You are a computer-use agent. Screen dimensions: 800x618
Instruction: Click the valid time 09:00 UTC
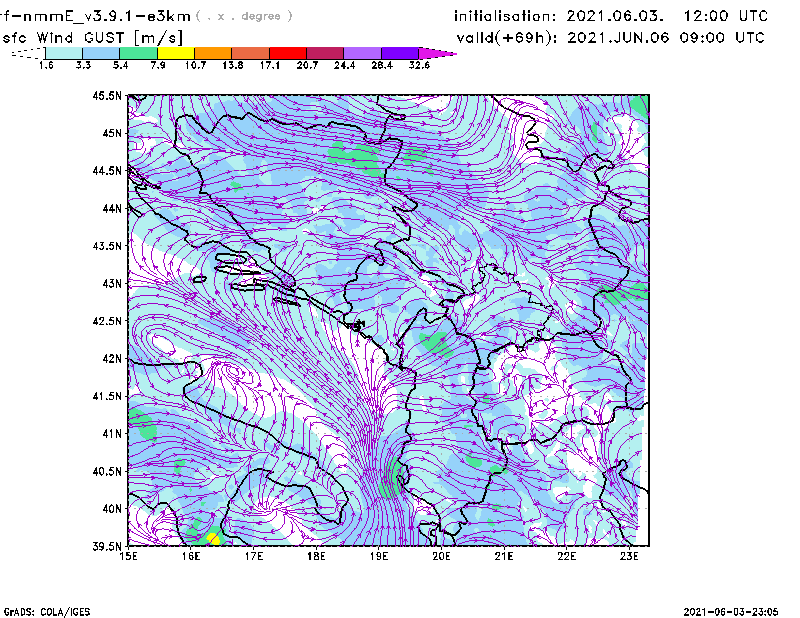(x=722, y=38)
